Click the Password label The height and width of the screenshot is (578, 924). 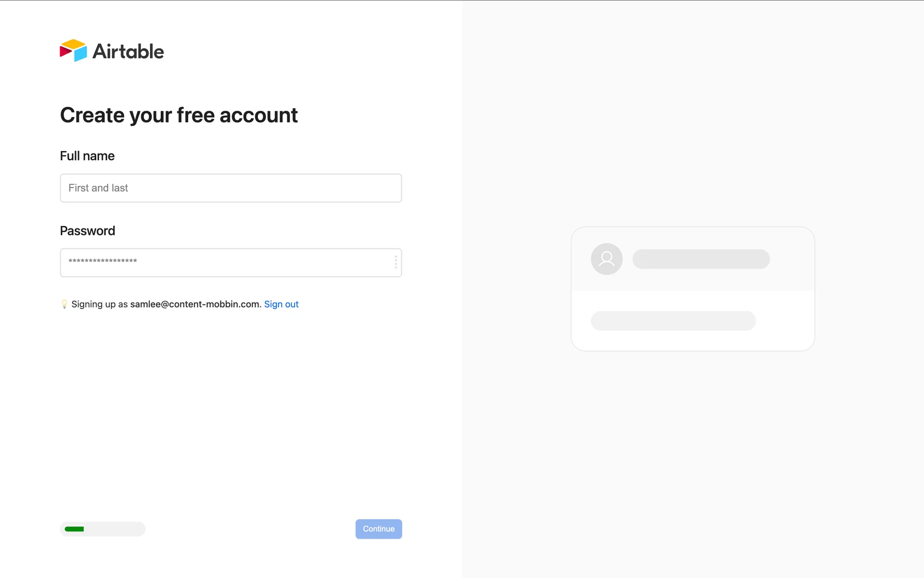click(x=87, y=231)
